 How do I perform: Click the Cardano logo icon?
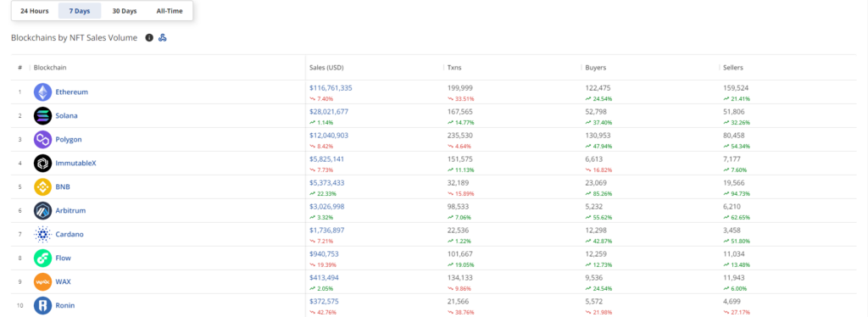pyautogui.click(x=42, y=235)
